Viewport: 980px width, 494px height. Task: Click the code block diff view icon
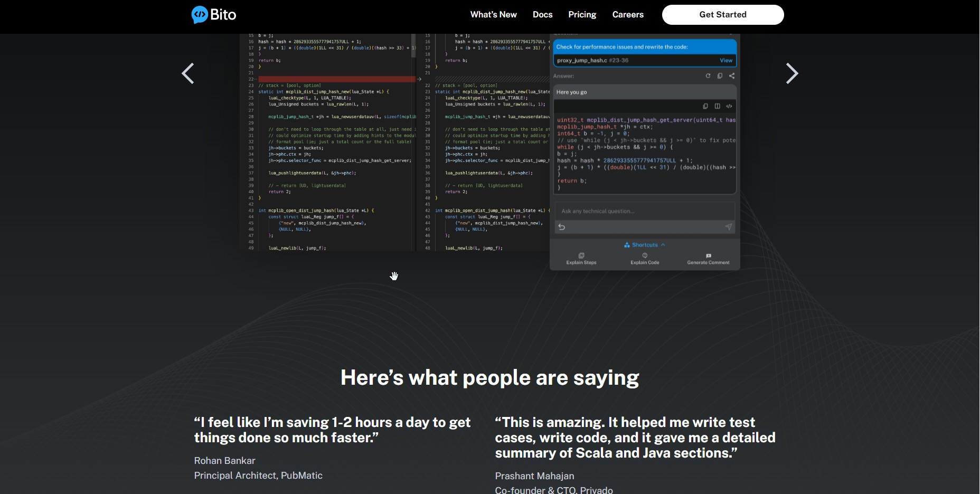coord(717,106)
